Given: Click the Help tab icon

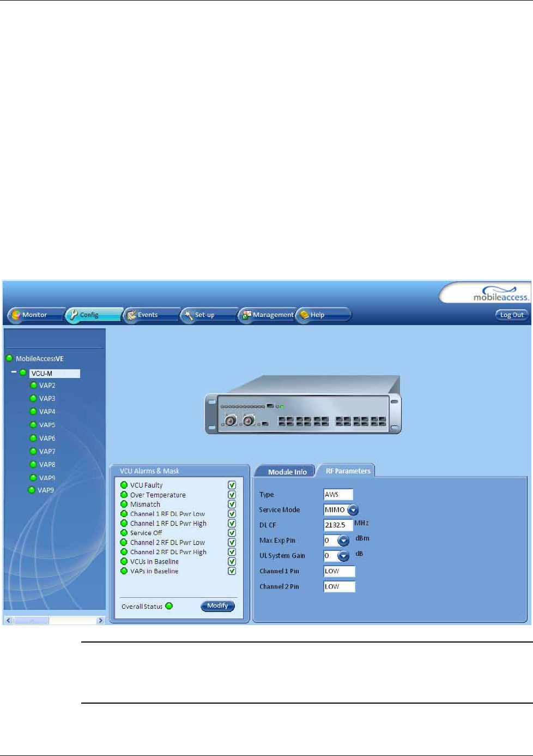Looking at the screenshot, I should pos(304,315).
